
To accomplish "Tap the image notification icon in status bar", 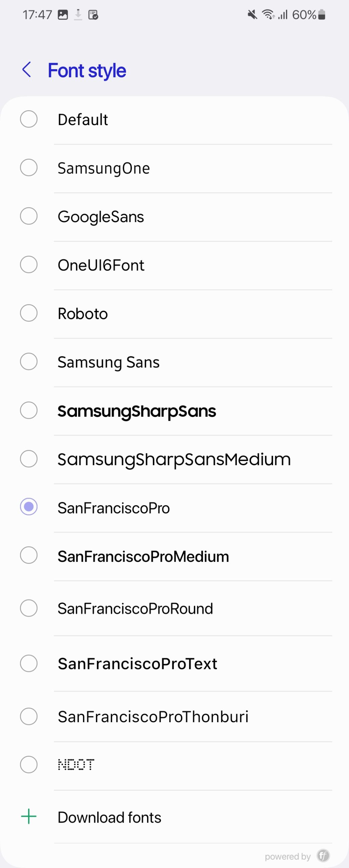I will tap(63, 15).
